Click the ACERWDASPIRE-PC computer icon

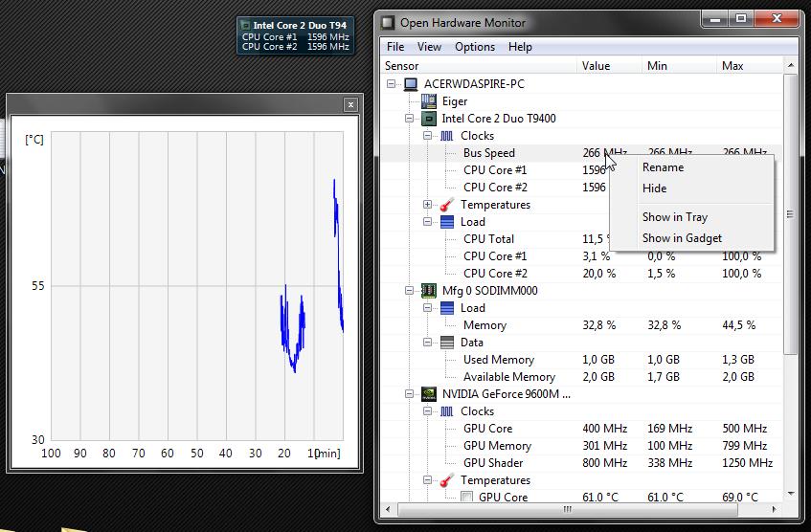[x=411, y=84]
